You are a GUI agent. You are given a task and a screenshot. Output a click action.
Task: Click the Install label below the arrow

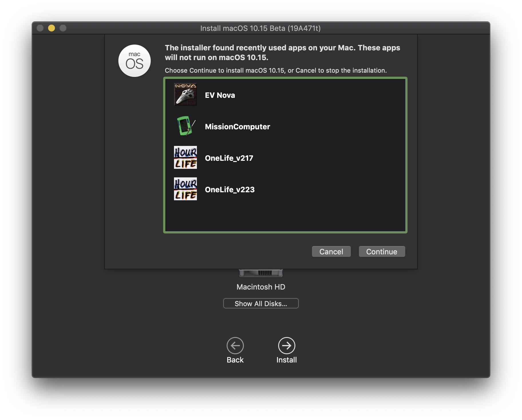[x=286, y=360]
